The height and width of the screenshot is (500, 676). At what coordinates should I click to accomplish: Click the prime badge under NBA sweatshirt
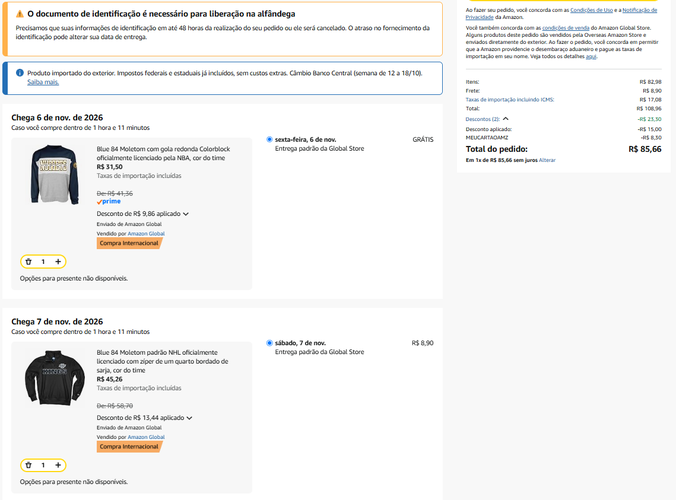click(109, 201)
